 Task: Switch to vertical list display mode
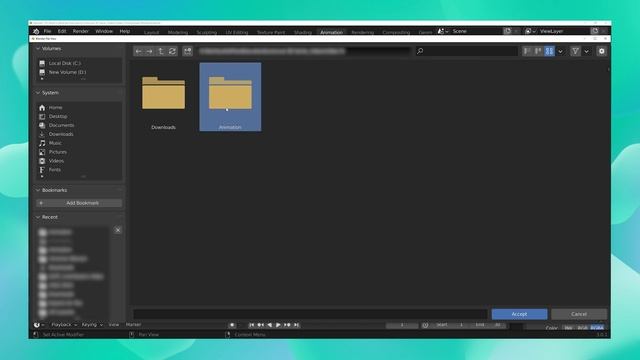coord(527,51)
